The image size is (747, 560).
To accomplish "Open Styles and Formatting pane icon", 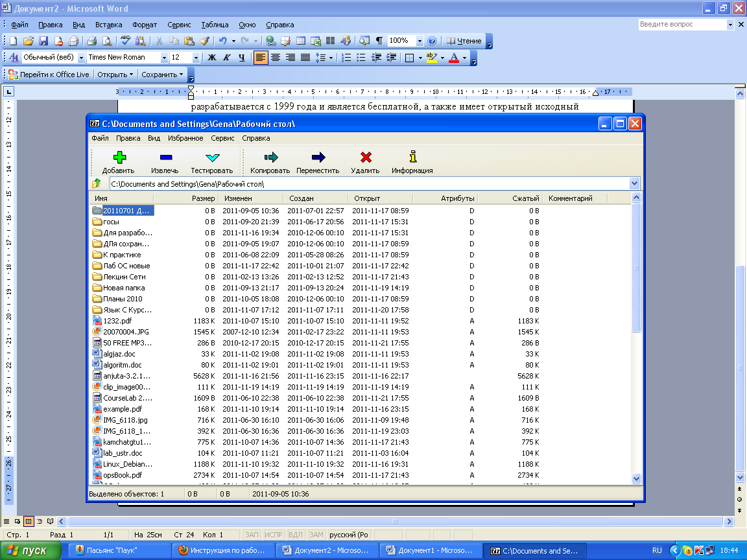I will [x=14, y=58].
